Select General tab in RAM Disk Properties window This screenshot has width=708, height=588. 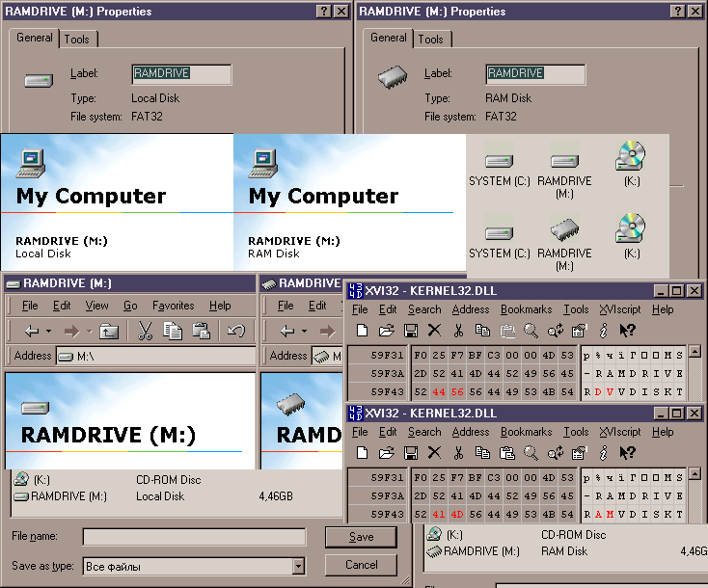pyautogui.click(x=389, y=38)
